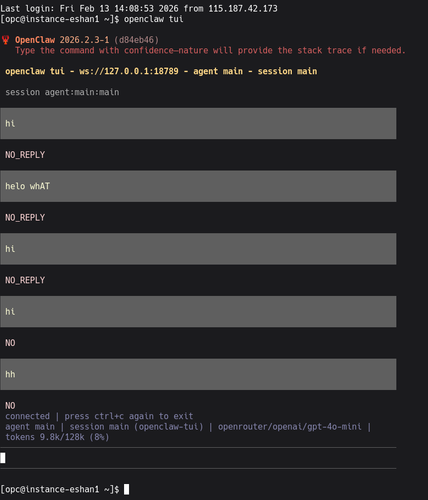Image resolution: width=428 pixels, height=500 pixels.
Task: Click the shell prompt cursor at bottom
Action: [x=126, y=489]
